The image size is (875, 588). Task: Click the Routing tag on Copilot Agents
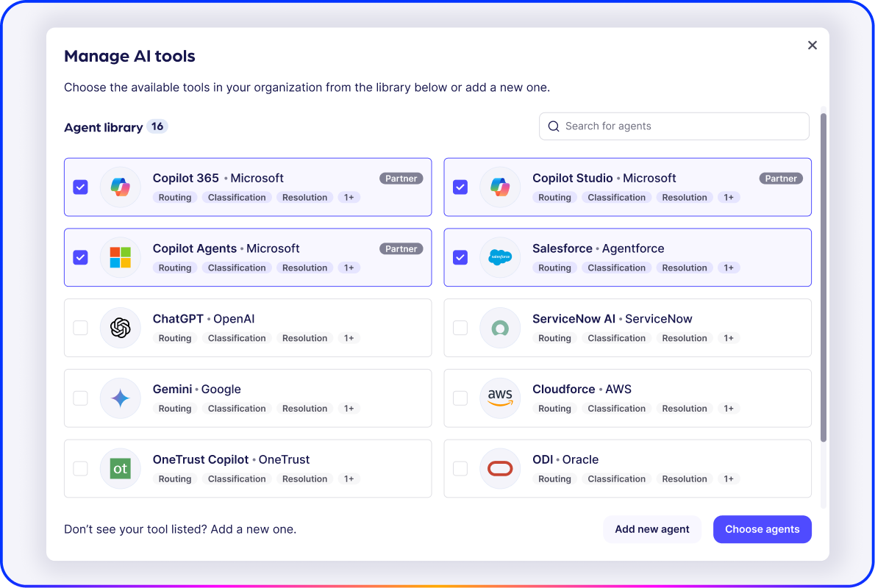tap(175, 268)
